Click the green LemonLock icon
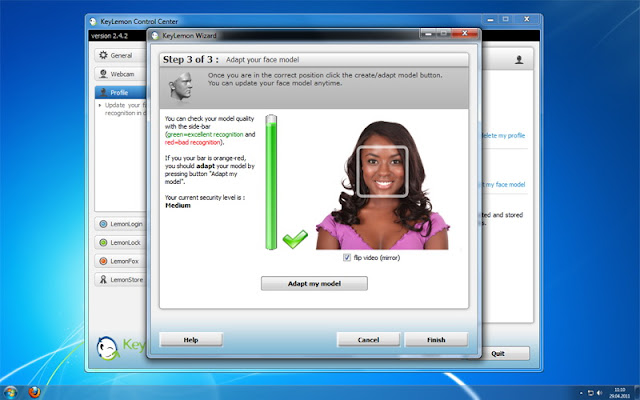 pos(103,242)
